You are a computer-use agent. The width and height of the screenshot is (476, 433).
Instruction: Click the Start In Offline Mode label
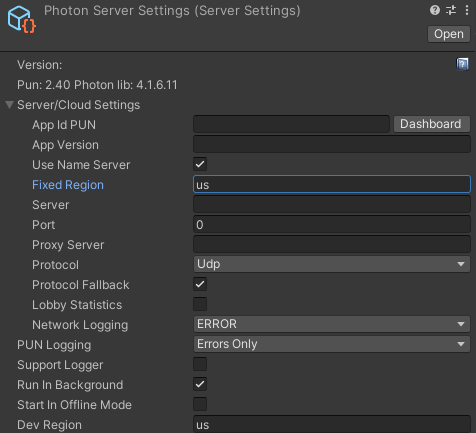(x=74, y=405)
